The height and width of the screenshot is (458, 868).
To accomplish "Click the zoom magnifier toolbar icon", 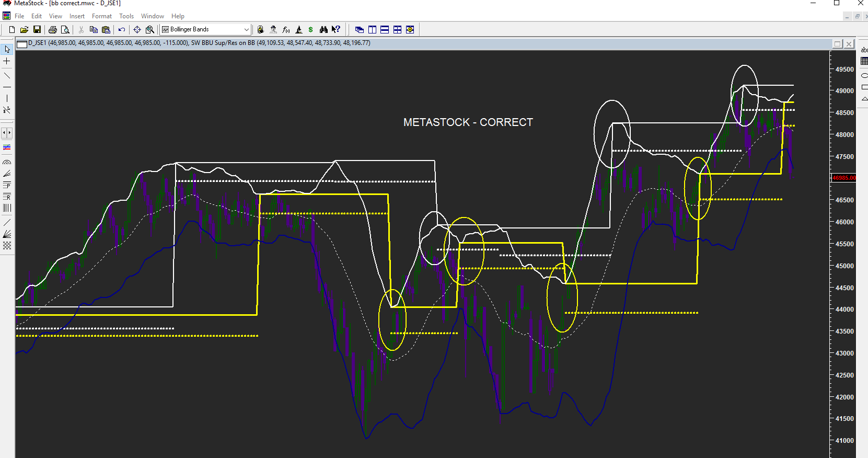I will [x=150, y=30].
